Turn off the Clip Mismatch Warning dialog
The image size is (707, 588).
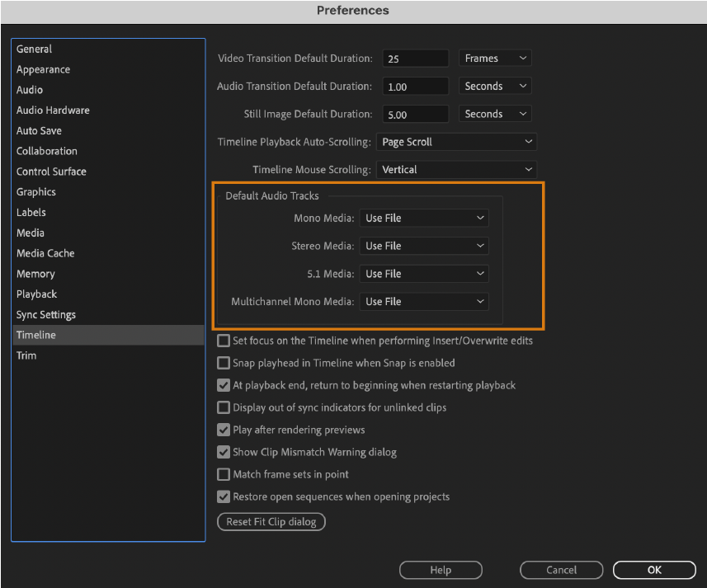coord(223,451)
